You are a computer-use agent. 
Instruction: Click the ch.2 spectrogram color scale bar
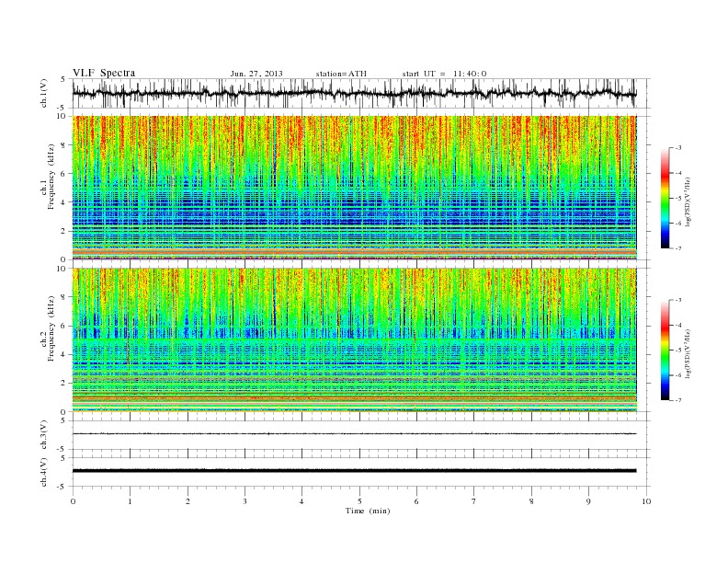[665, 350]
